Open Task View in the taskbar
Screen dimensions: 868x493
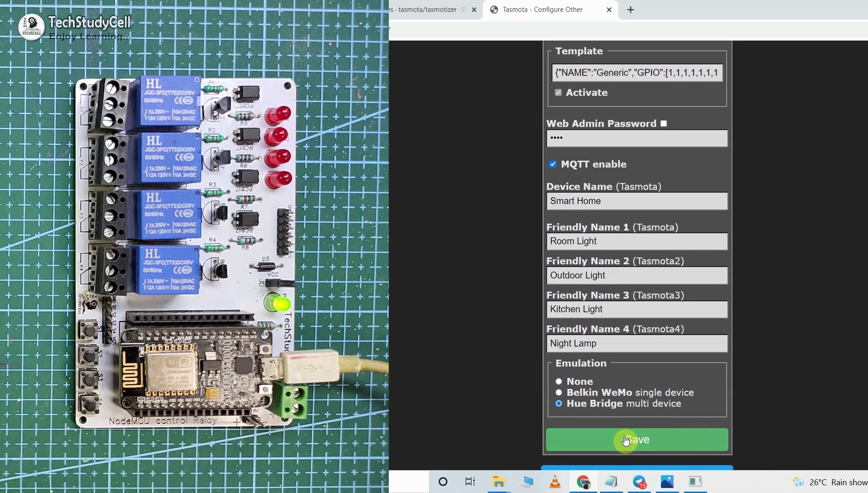[x=470, y=482]
